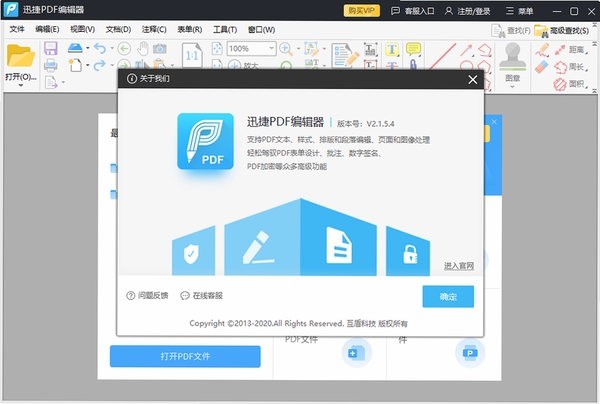This screenshot has height=404, width=600.
Task: Click the Save floppy disk icon
Action: [x=51, y=49]
